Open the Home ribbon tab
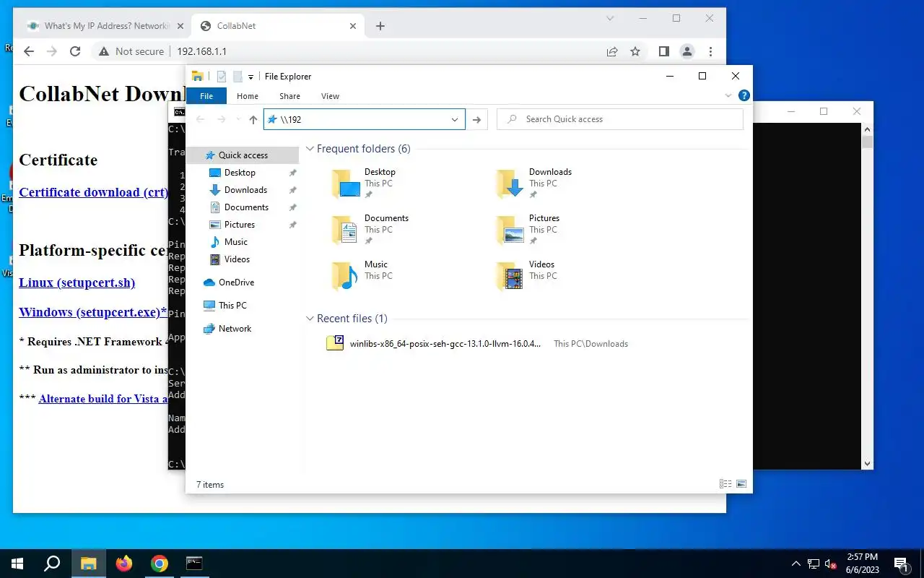 coord(248,96)
